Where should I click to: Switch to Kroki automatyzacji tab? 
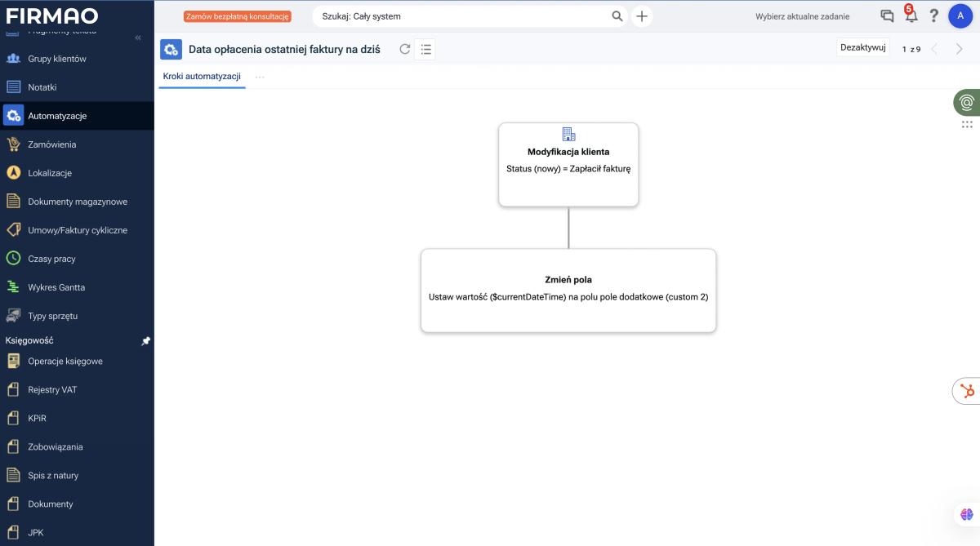click(202, 77)
